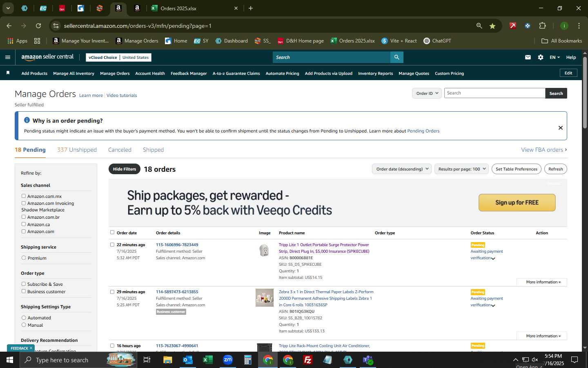Open the Chrome three-dot menu
This screenshot has height=368, width=588.
[x=579, y=26]
